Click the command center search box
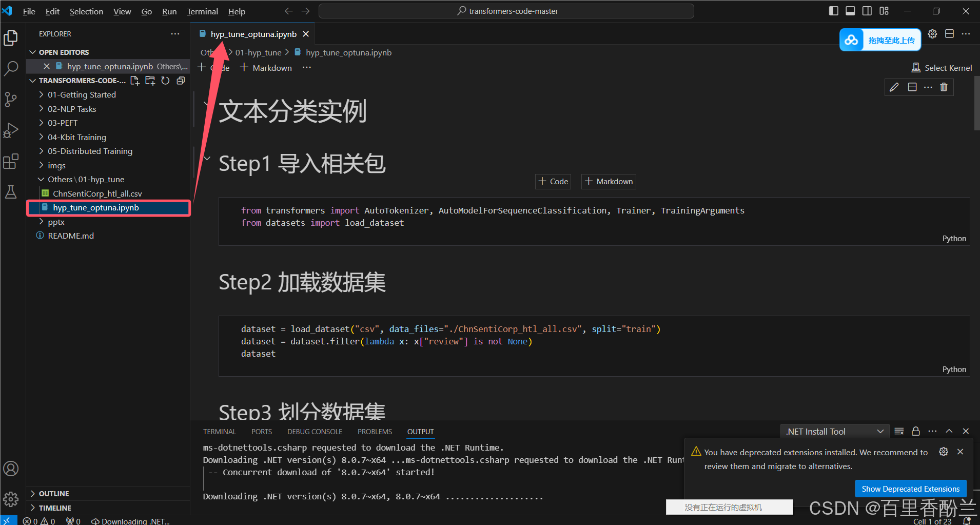Screen dimensions: 980x525 point(506,11)
